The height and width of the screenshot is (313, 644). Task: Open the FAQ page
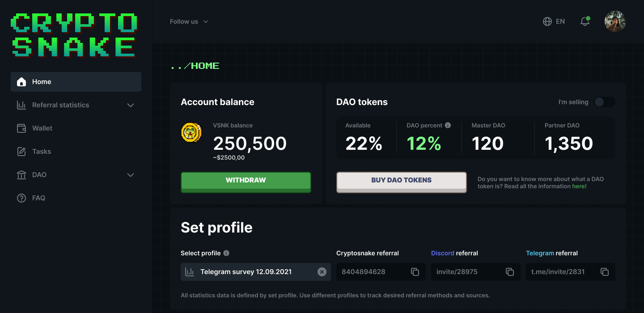tap(38, 198)
